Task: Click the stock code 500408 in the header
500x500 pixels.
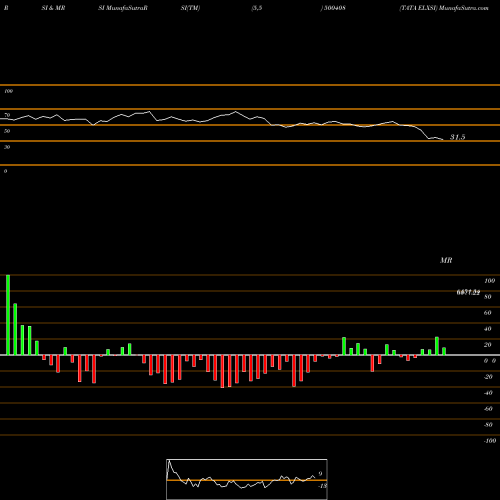Action: click(x=334, y=8)
